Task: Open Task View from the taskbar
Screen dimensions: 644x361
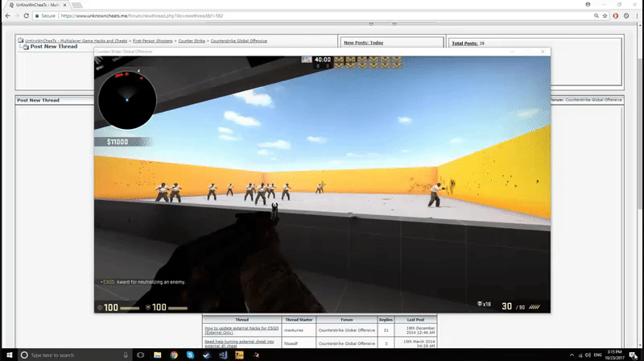Action: [140, 355]
